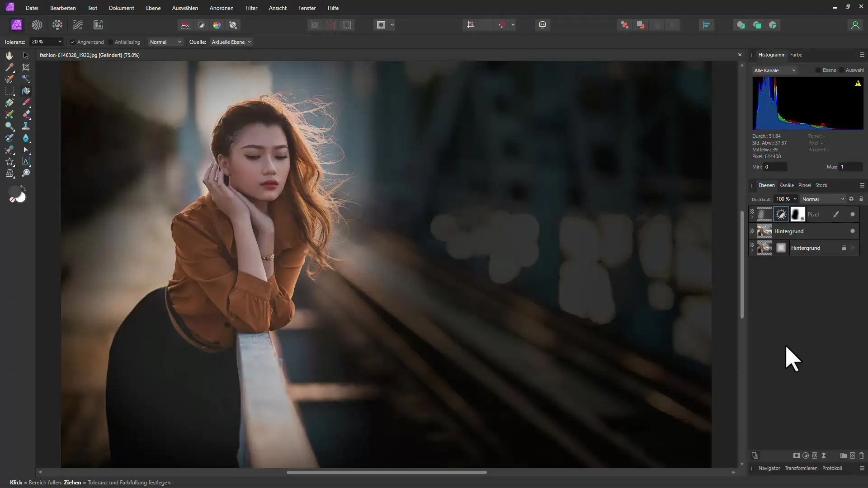Switch to the Export Persona
This screenshot has width=868, height=488.
[x=98, y=25]
